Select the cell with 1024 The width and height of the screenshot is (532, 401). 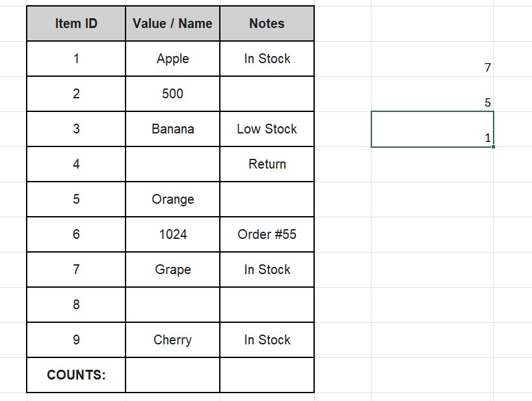tap(172, 235)
